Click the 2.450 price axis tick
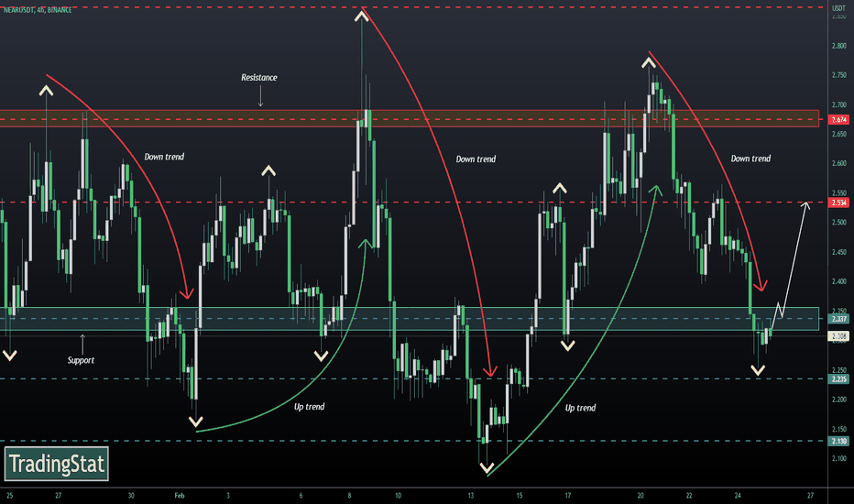Screen dimensions: 854x504 pyautogui.click(x=838, y=252)
